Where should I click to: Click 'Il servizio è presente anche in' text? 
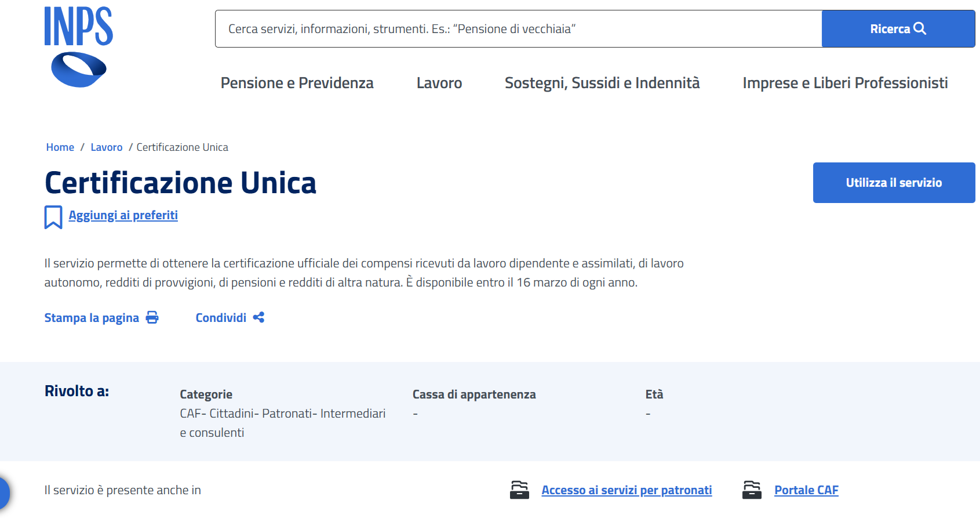coord(123,490)
